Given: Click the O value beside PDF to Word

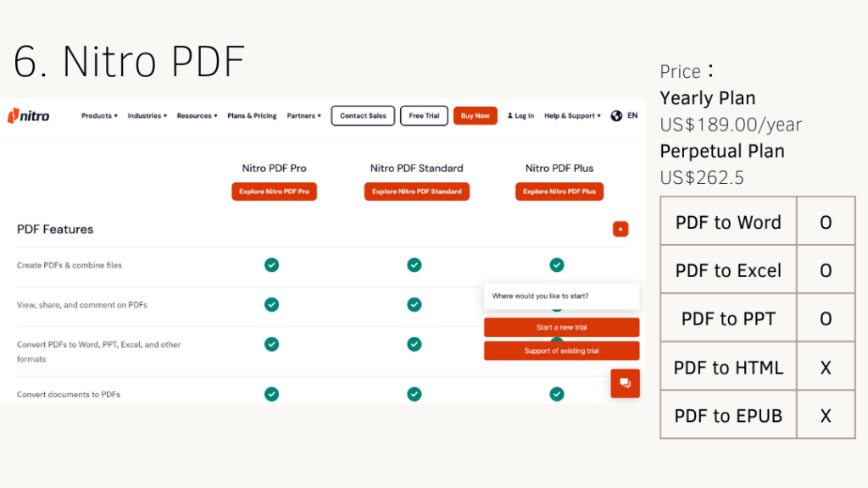Looking at the screenshot, I should click(826, 223).
